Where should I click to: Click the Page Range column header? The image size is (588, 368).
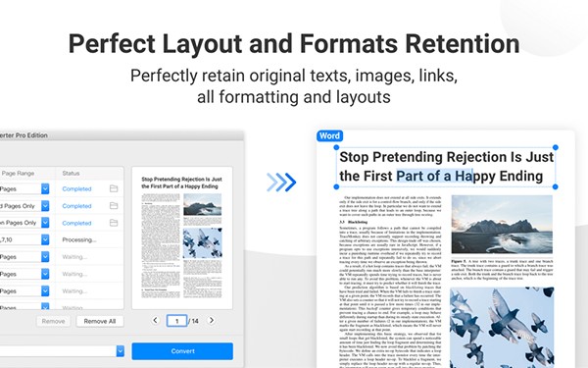click(x=18, y=173)
